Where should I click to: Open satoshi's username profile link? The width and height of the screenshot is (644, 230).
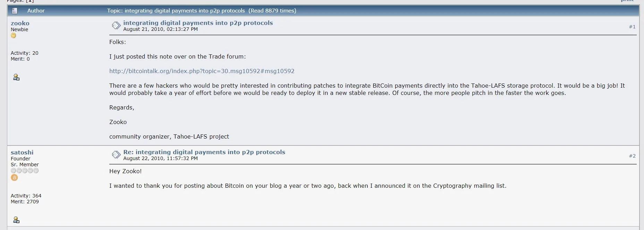pos(22,152)
